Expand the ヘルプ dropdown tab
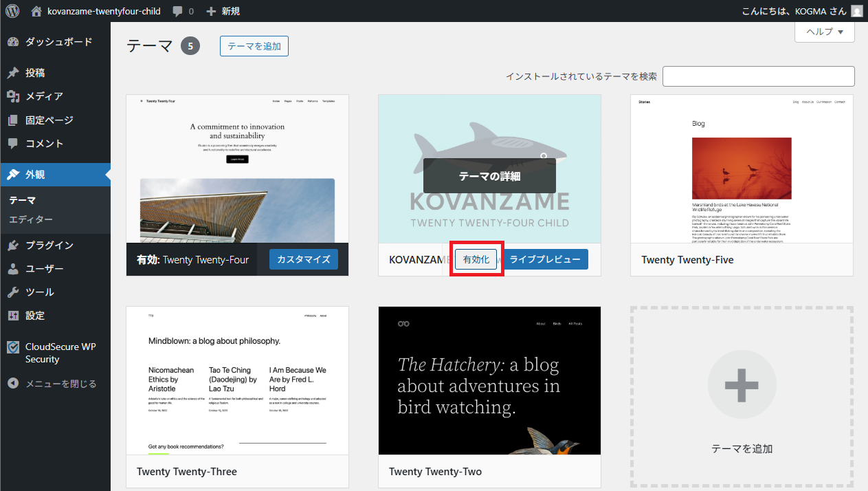Screen dimensions: 868x491 click(x=824, y=32)
